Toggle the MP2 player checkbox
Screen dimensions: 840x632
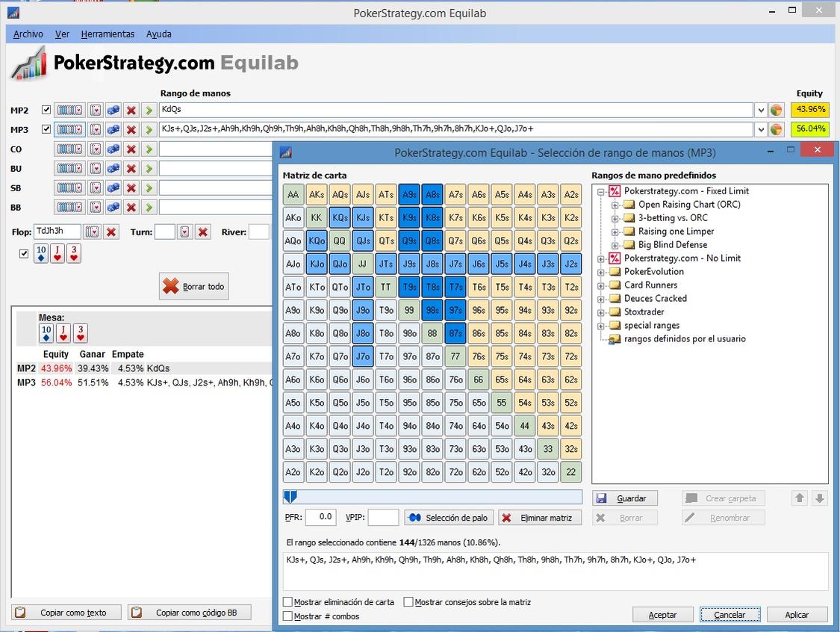click(x=46, y=110)
